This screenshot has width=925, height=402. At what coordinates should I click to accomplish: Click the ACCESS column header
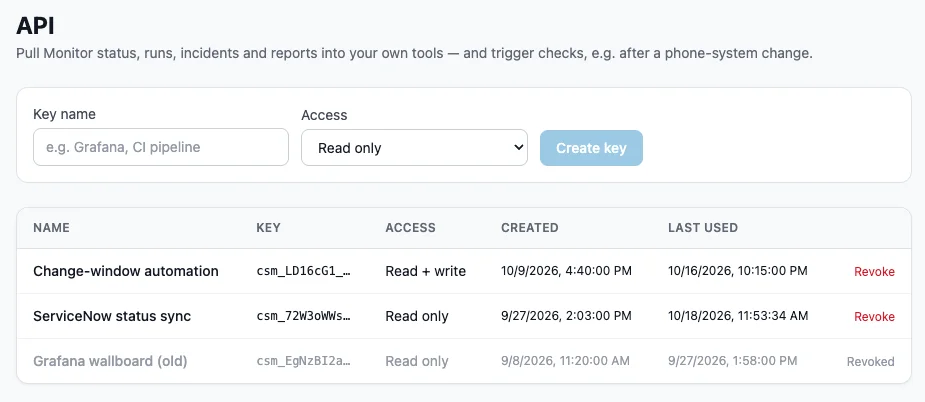pos(411,227)
